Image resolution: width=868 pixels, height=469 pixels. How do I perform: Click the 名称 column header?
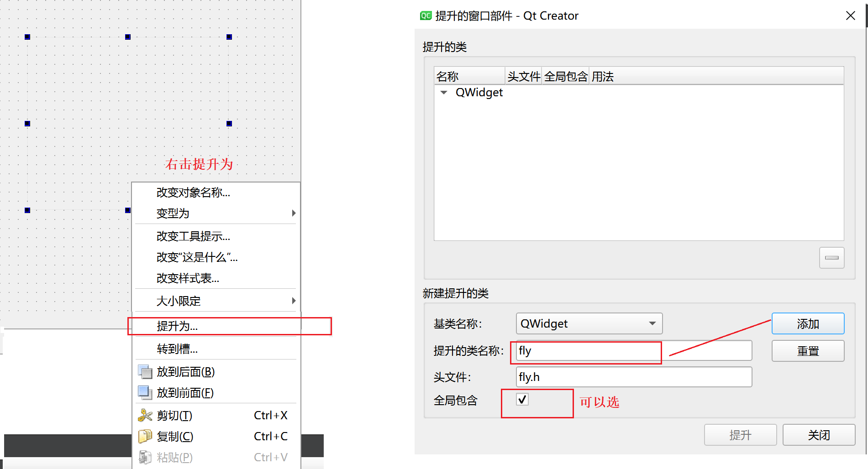469,76
